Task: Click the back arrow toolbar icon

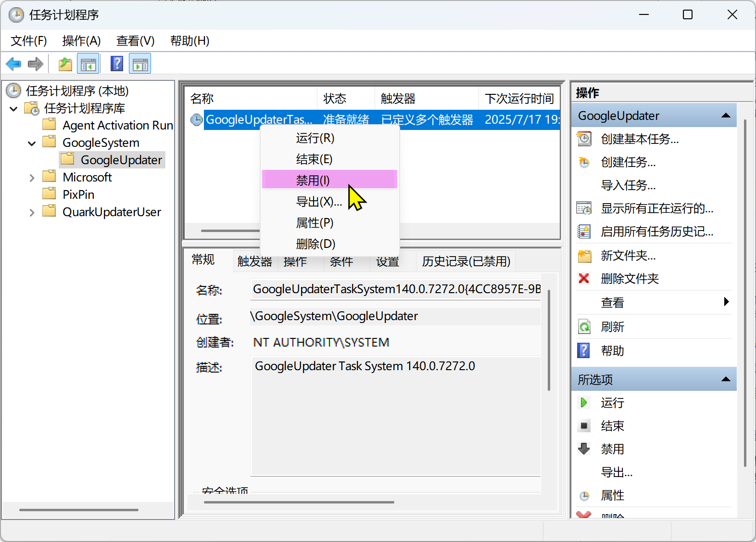Action: tap(13, 64)
